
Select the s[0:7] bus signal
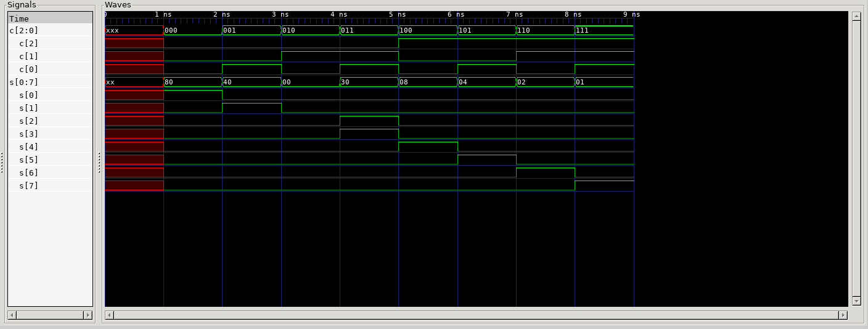pos(50,82)
